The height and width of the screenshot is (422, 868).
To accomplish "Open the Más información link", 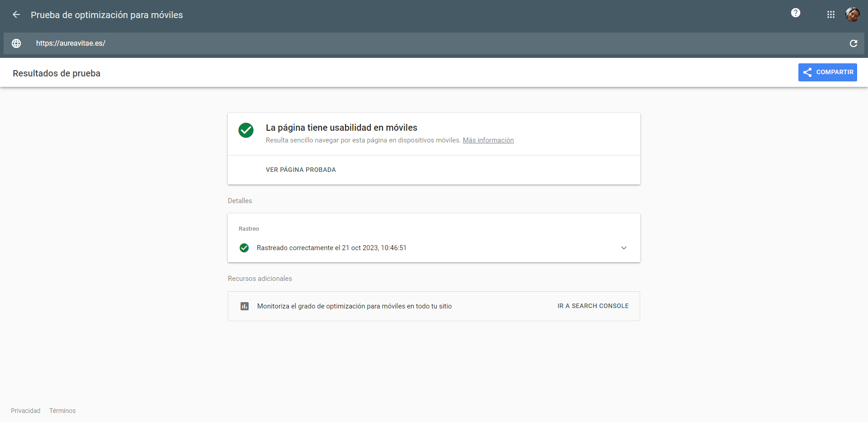I will (x=488, y=140).
